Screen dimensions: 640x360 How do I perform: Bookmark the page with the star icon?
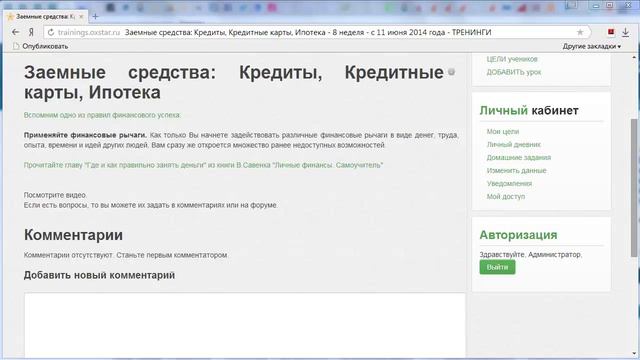tap(580, 32)
